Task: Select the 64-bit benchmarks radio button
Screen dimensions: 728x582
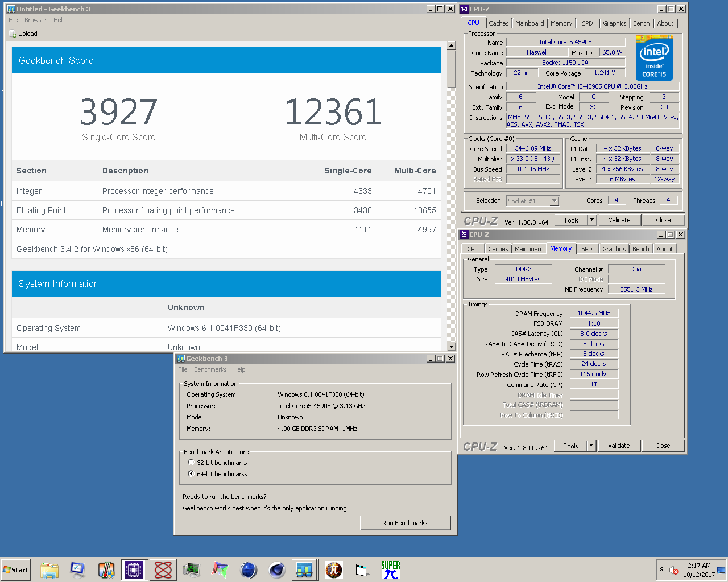Action: [191, 474]
